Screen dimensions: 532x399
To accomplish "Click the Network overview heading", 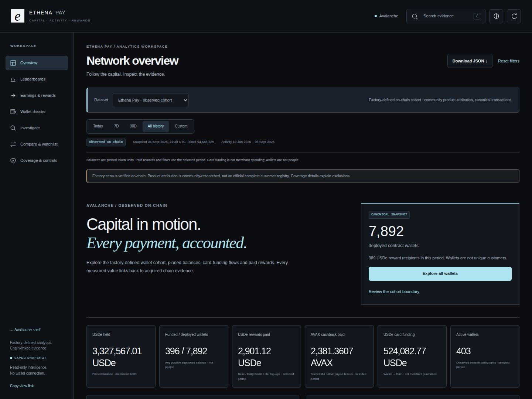I will coord(132,61).
